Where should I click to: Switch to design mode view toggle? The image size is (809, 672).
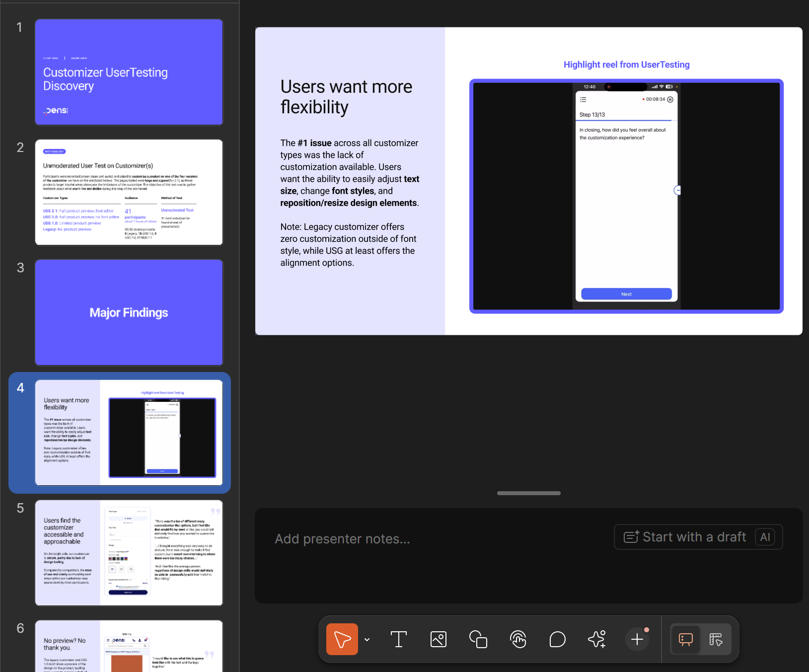(715, 639)
